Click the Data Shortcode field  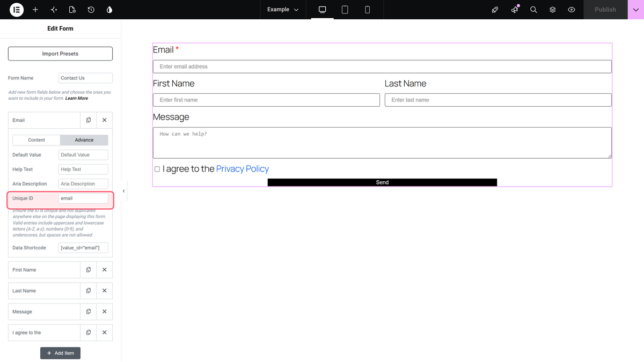tap(83, 248)
